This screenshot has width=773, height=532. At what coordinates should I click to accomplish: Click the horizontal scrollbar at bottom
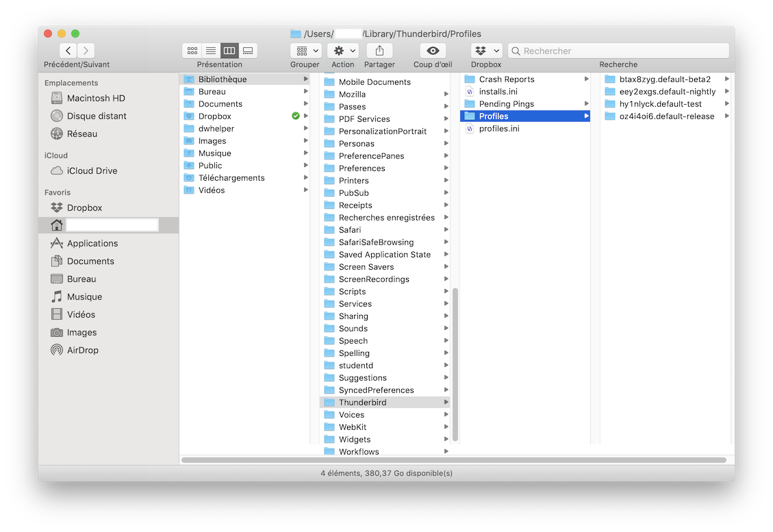(453, 460)
